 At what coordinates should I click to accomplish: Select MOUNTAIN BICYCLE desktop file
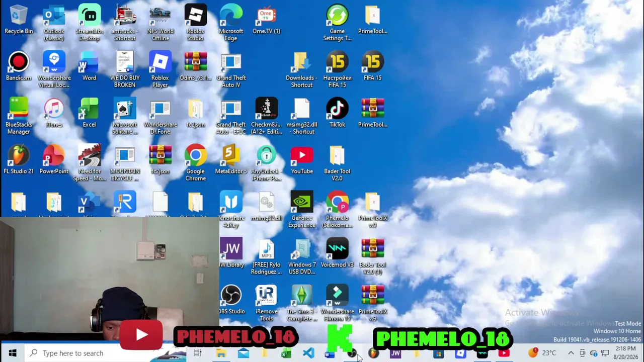tap(125, 164)
